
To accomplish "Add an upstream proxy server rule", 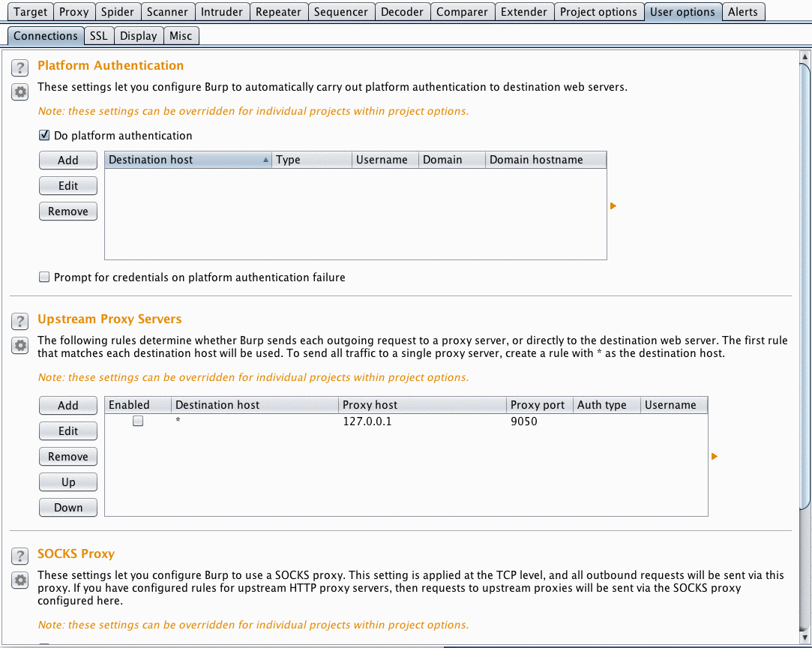I will 67,405.
